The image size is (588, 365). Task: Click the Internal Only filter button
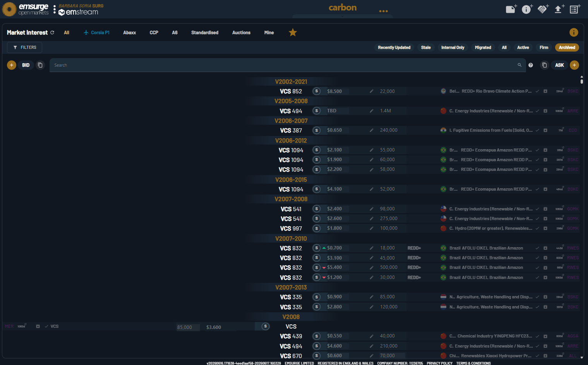(x=453, y=47)
